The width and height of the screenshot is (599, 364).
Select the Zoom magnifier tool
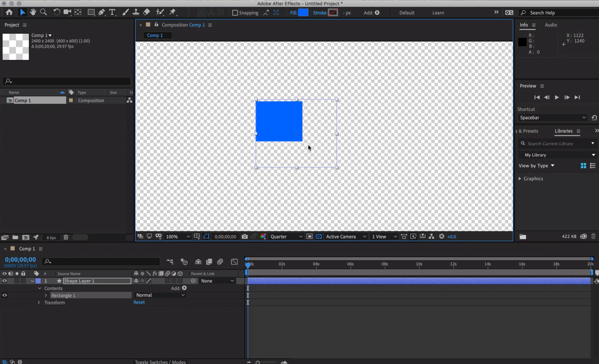click(43, 12)
